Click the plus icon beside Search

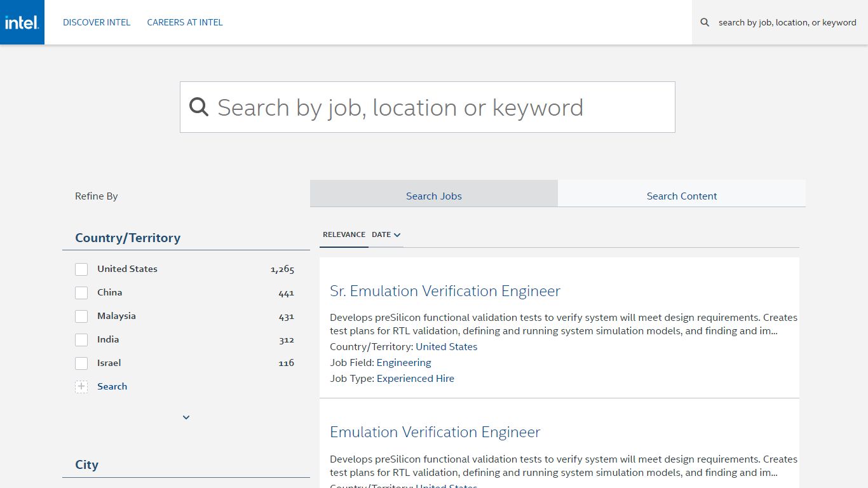point(81,386)
